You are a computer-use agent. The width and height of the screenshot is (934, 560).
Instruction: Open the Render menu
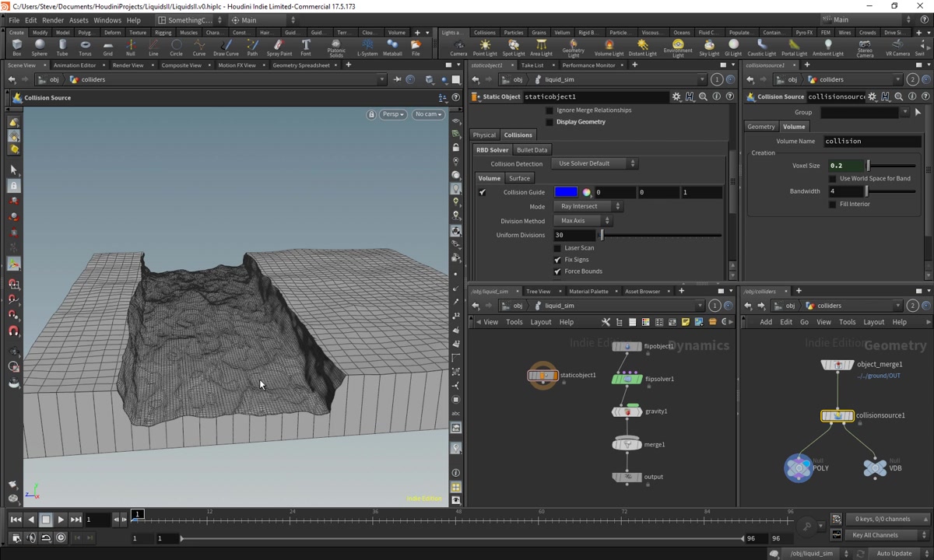[x=53, y=20]
